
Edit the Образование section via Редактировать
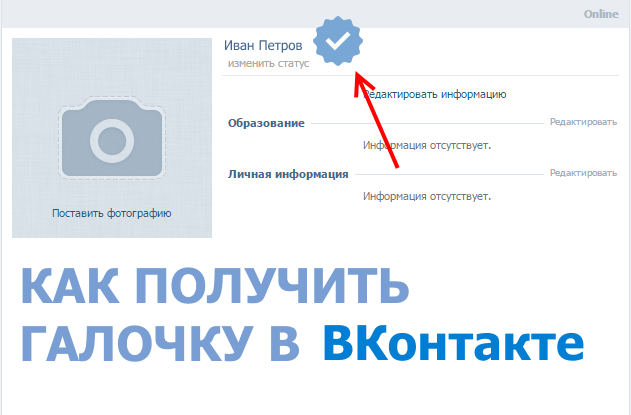point(583,122)
